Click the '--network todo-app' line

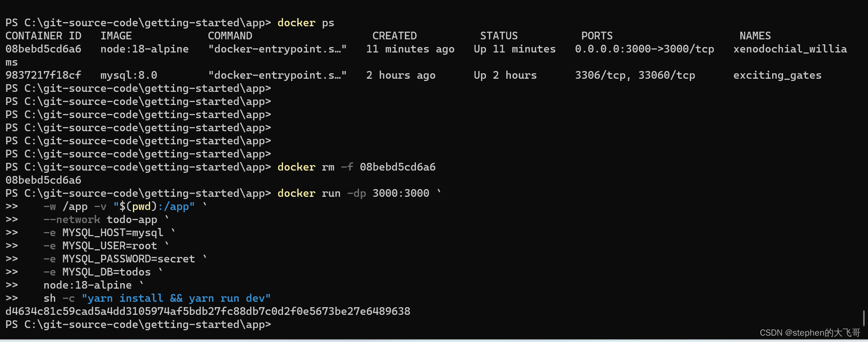tap(100, 219)
